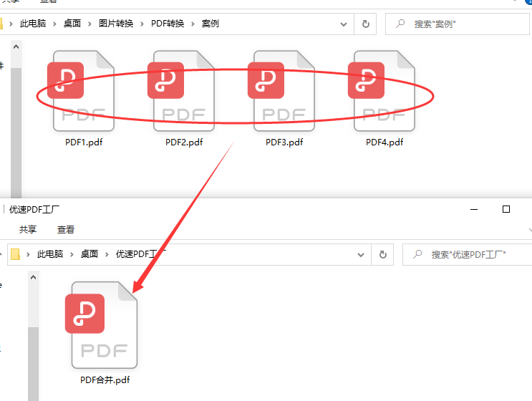Click the folder icon in lower address bar
This screenshot has width=532, height=401.
point(15,254)
